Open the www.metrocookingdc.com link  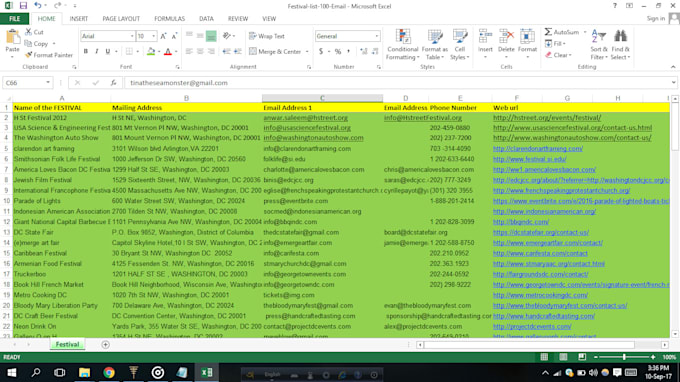coord(540,295)
